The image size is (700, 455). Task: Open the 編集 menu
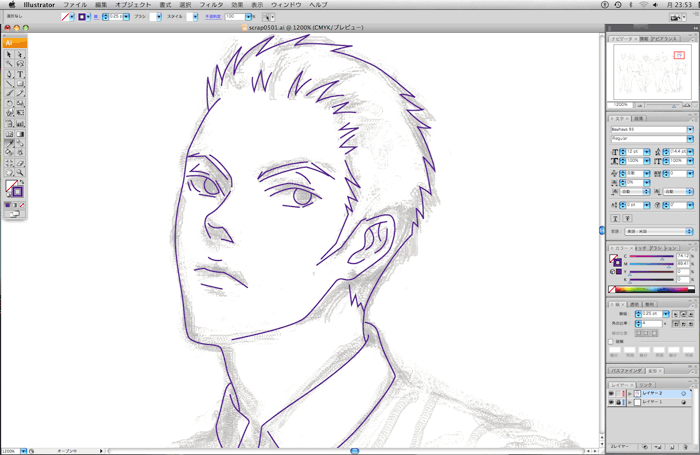pos(101,4)
